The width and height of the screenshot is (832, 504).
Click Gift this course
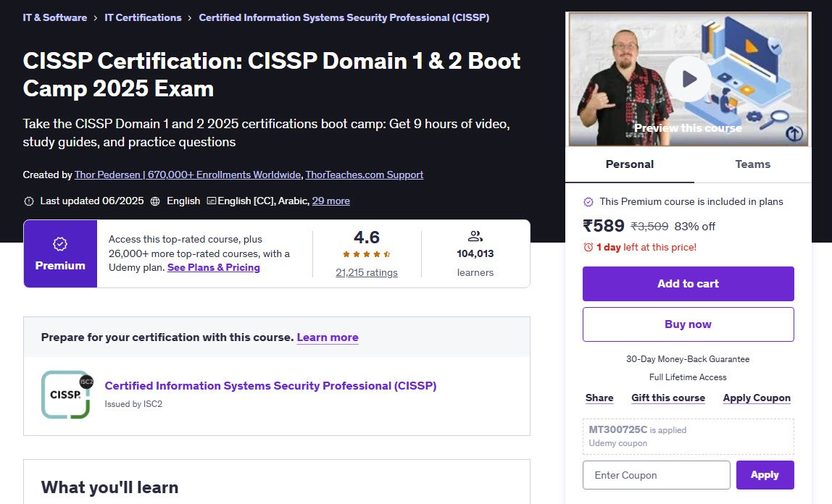coord(668,398)
